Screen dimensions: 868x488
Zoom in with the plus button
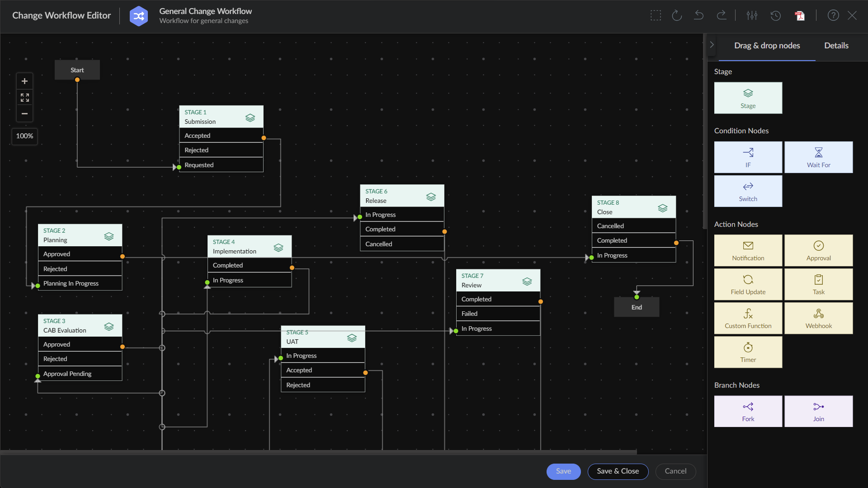coord(25,81)
